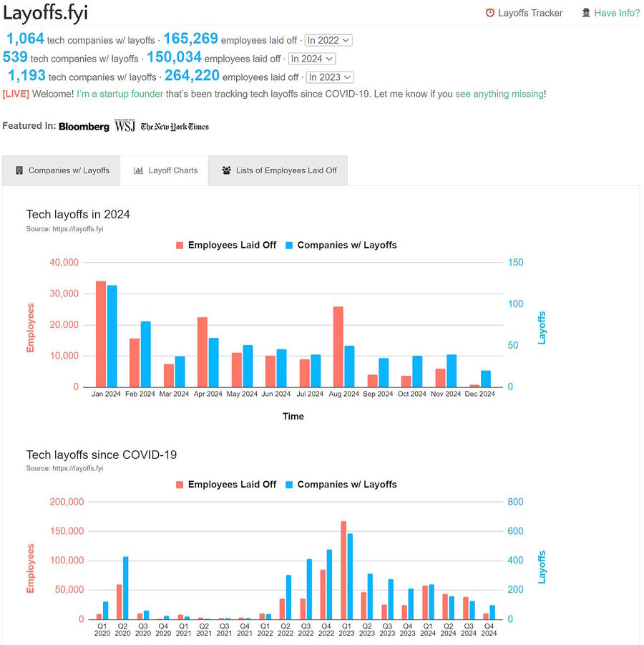644x645 pixels.
Task: Click the 1,064 tech companies count
Action: pyautogui.click(x=26, y=39)
